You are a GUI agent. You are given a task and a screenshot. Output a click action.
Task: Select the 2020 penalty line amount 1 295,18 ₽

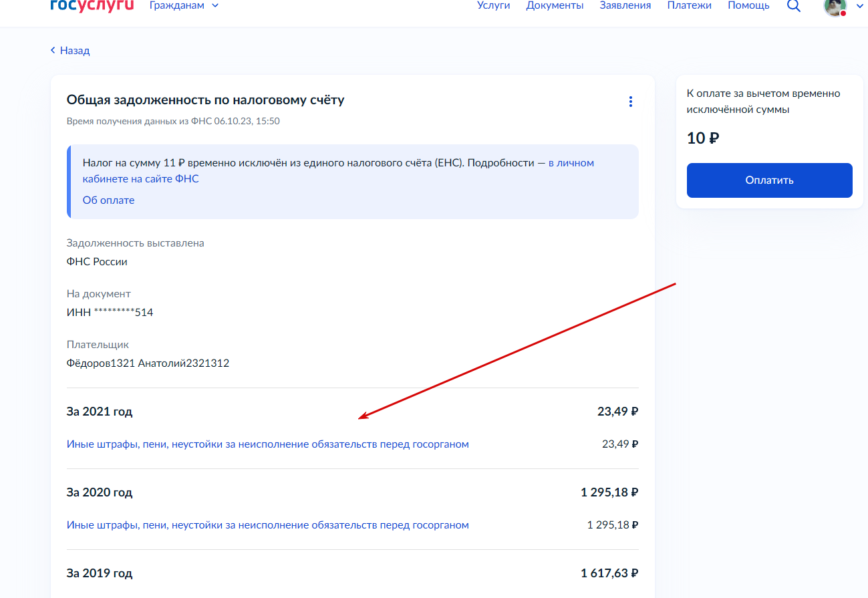click(613, 525)
